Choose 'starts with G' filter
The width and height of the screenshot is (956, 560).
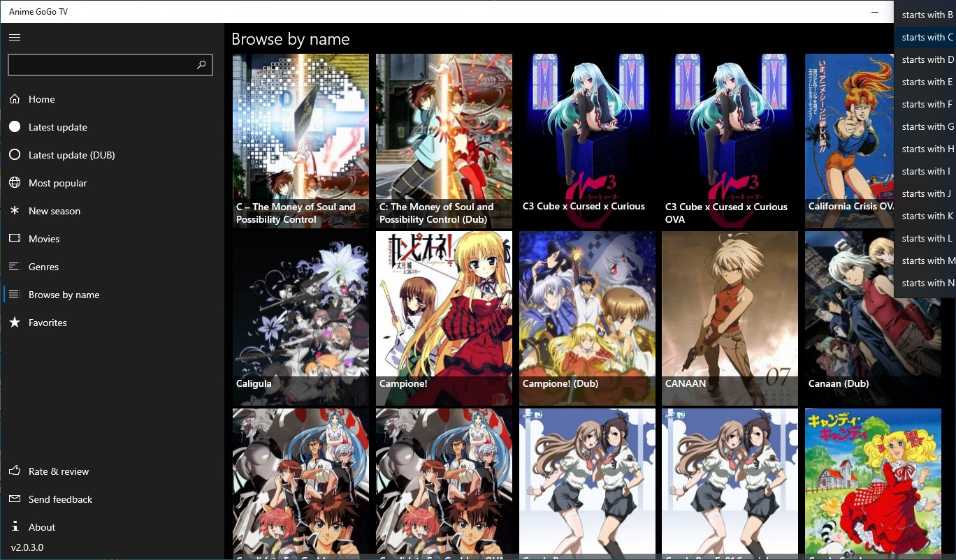(925, 126)
